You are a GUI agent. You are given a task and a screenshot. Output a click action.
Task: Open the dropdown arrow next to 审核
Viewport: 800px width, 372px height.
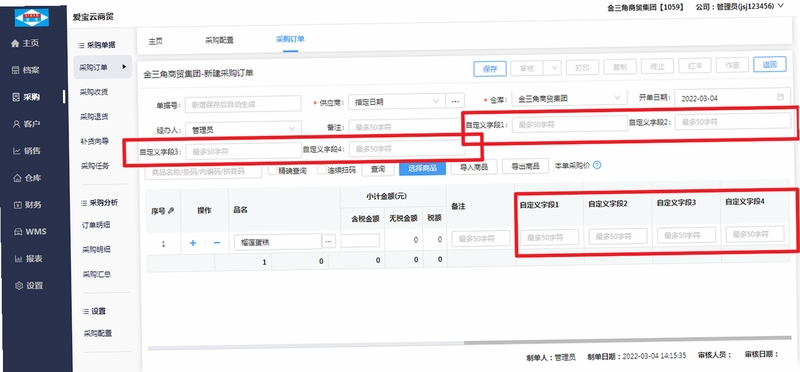pyautogui.click(x=553, y=68)
